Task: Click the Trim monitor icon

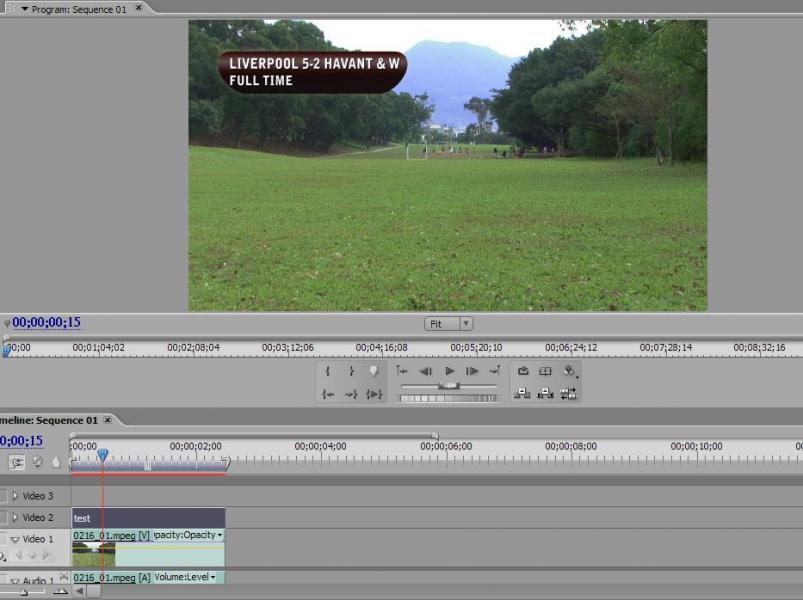Action: 569,394
